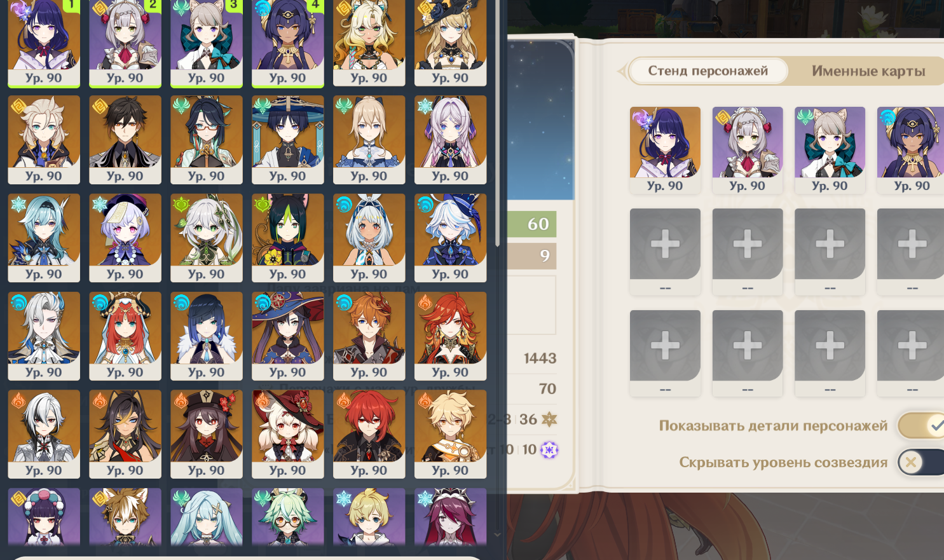Choose Nahida's portrait from the grid
944x560 pixels.
pos(207,238)
